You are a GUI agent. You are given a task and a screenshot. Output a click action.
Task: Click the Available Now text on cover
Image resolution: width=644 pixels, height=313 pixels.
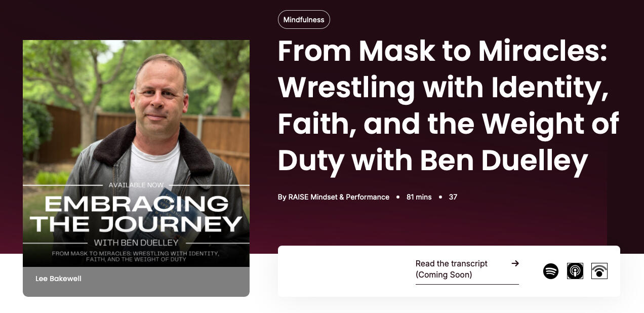point(136,185)
